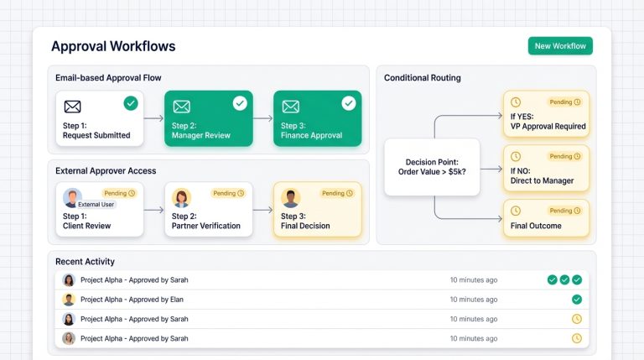Click green checkmark in Approved by Elan row
The height and width of the screenshot is (360, 644).
577,300
